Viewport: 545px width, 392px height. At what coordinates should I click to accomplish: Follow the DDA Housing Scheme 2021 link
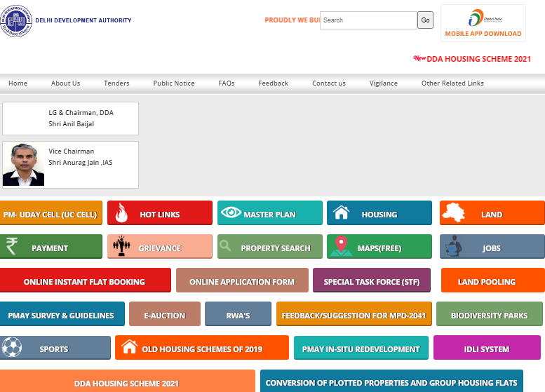click(x=478, y=59)
